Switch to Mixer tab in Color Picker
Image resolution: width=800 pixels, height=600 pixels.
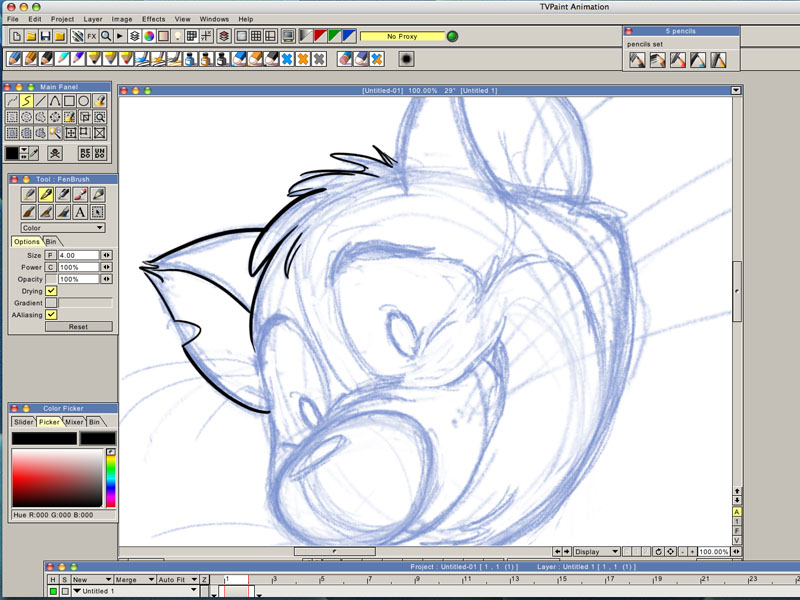pos(74,422)
